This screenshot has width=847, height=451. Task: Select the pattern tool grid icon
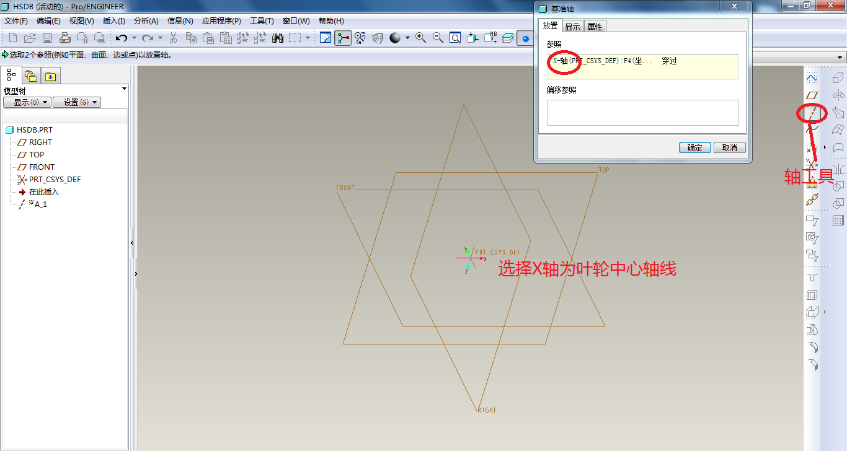(838, 220)
